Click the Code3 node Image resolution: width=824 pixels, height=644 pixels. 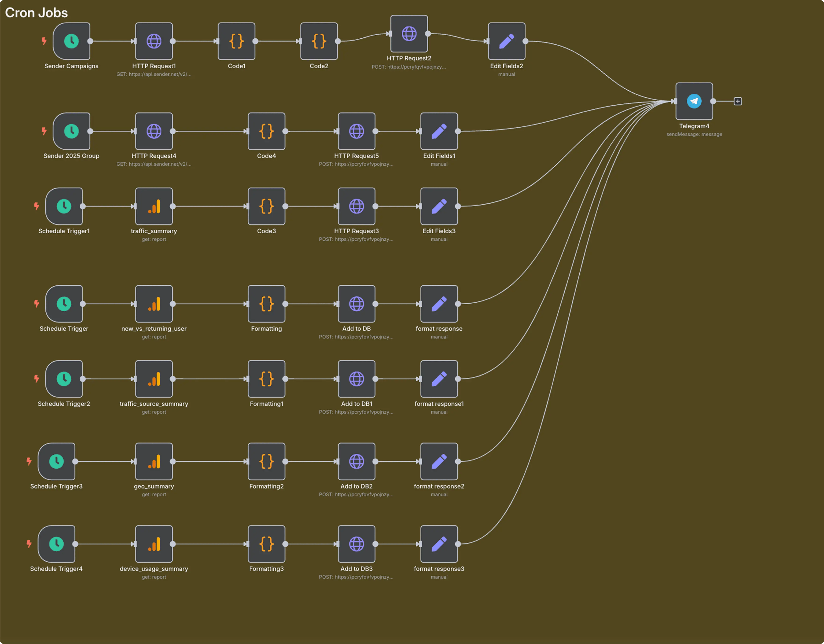pos(266,206)
